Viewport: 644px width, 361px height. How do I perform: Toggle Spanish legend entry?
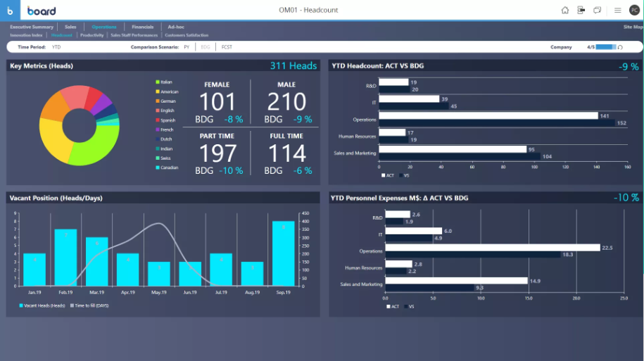coord(165,120)
